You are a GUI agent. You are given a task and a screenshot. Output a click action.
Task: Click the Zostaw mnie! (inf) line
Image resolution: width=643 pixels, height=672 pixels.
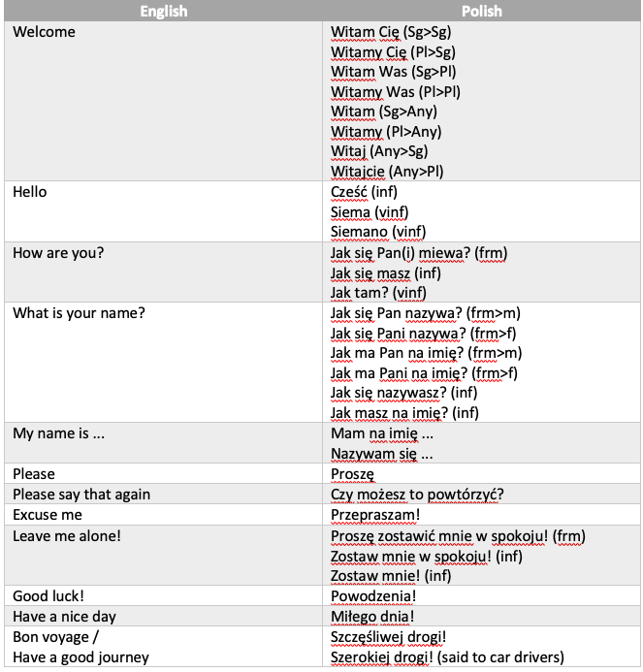(391, 576)
